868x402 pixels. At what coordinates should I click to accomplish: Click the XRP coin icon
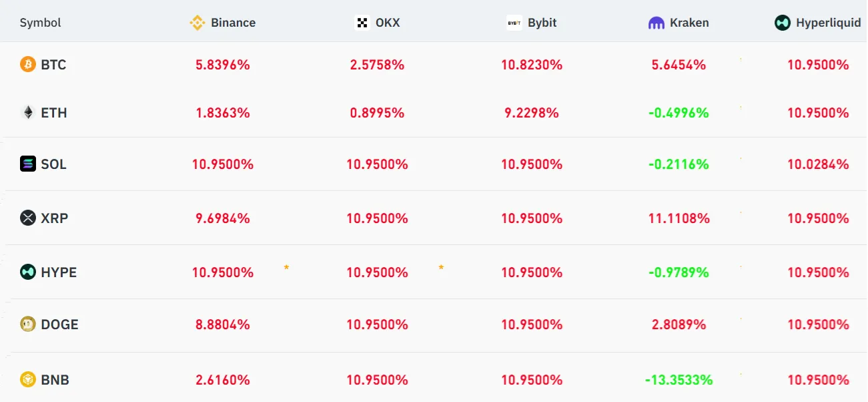click(27, 218)
